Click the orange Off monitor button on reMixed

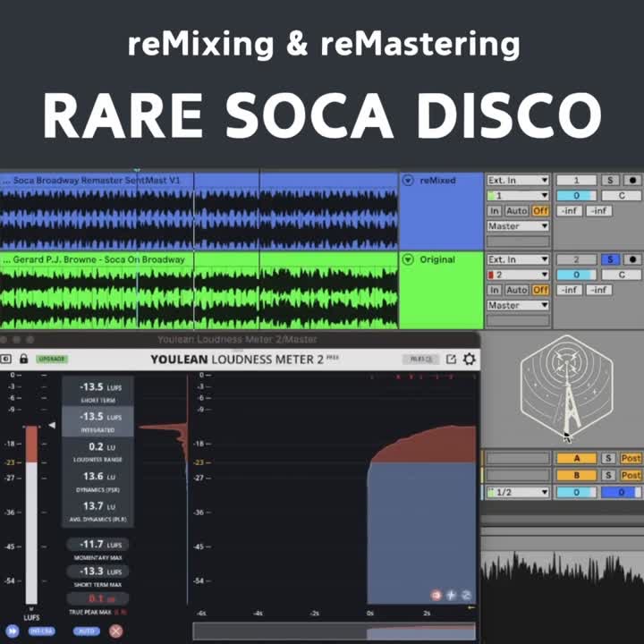(540, 211)
